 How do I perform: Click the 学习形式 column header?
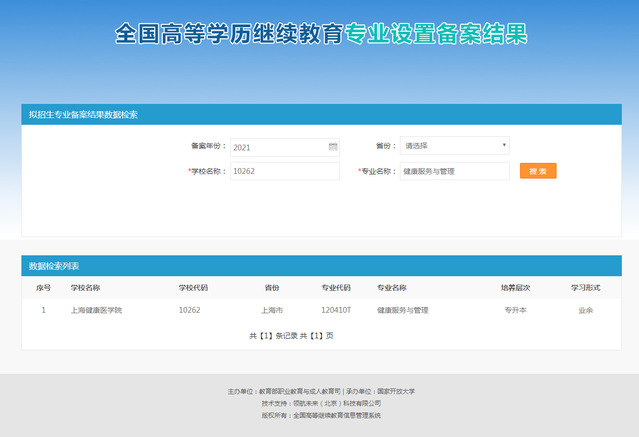pos(585,287)
